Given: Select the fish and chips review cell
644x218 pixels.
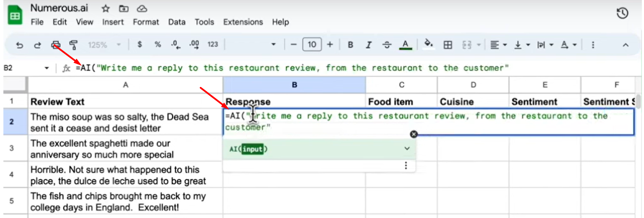Looking at the screenshot, I should click(x=126, y=202).
